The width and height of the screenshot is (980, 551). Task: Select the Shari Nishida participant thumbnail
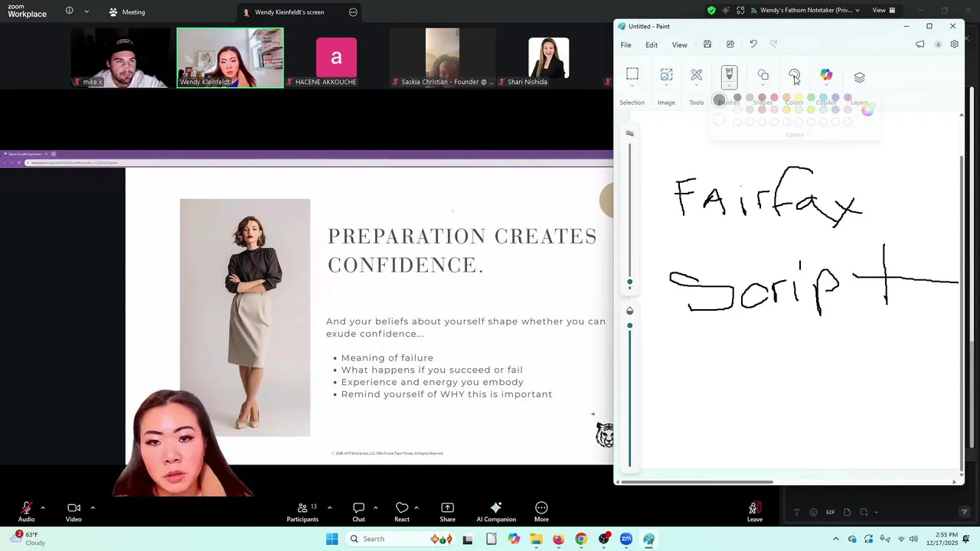548,58
